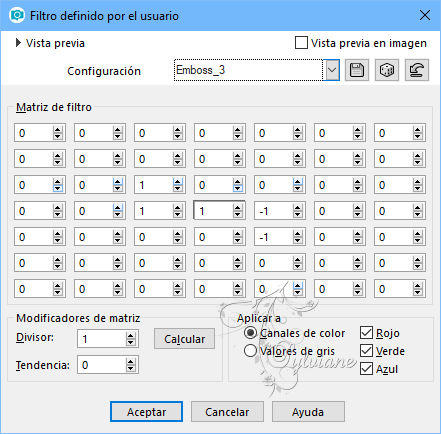This screenshot has height=434, width=441.
Task: Expand the Vista previa disclosure triangle
Action: point(18,43)
